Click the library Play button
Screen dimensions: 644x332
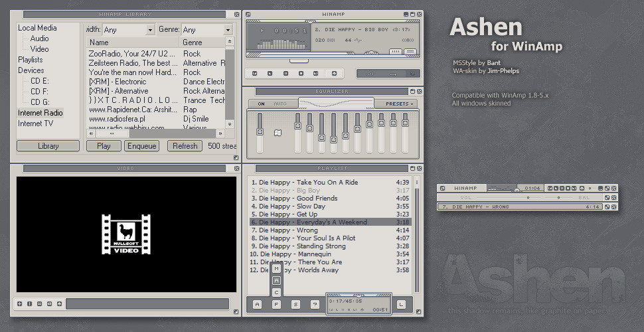[104, 146]
